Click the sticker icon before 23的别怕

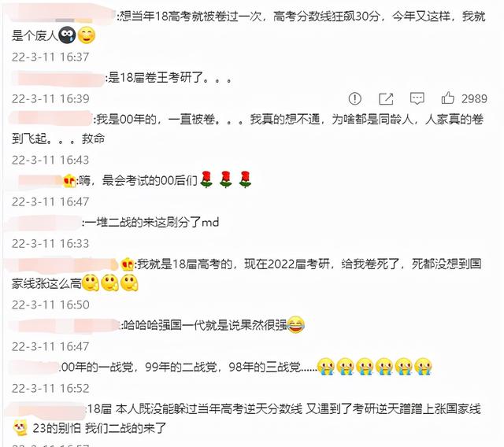[x=20, y=428]
